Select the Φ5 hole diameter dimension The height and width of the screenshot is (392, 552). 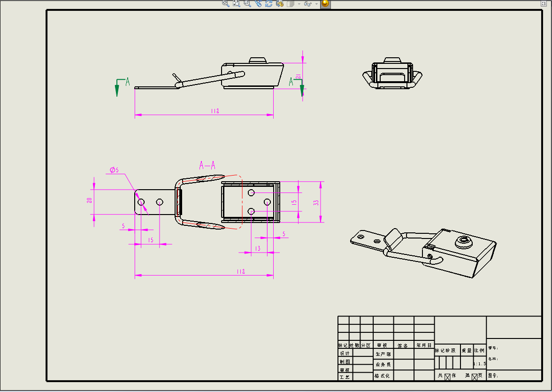(x=114, y=170)
